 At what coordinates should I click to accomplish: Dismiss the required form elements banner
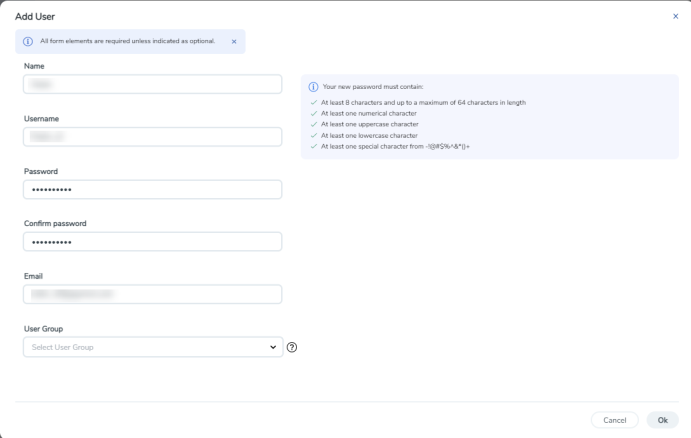coord(234,41)
